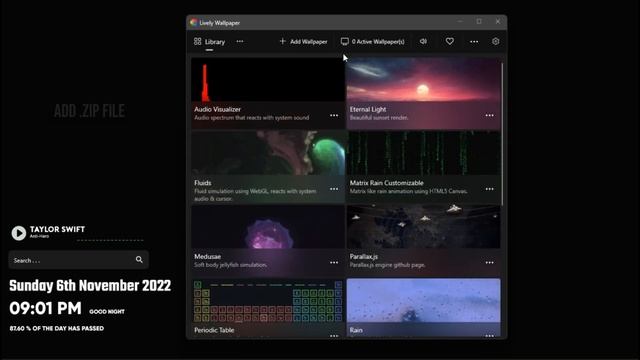This screenshot has width=640, height=360.
Task: Click the 'Audio Visualizer' title text
Action: (x=218, y=109)
